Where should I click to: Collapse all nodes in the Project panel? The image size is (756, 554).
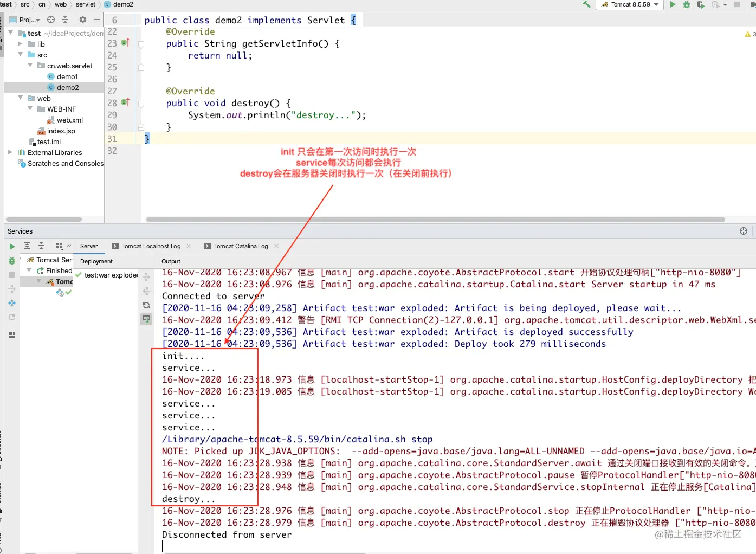65,20
